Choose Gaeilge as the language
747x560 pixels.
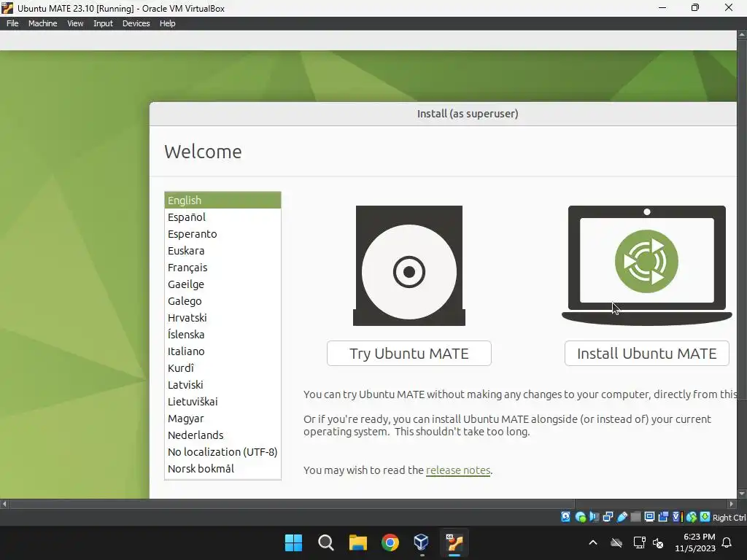(x=222, y=284)
